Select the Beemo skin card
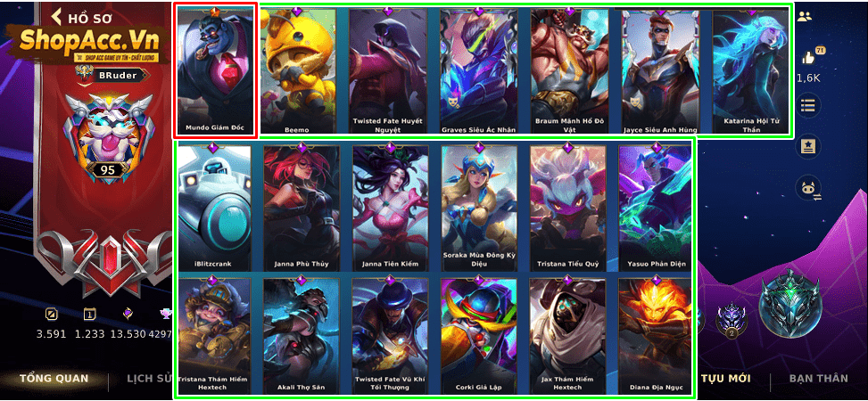 (x=297, y=70)
